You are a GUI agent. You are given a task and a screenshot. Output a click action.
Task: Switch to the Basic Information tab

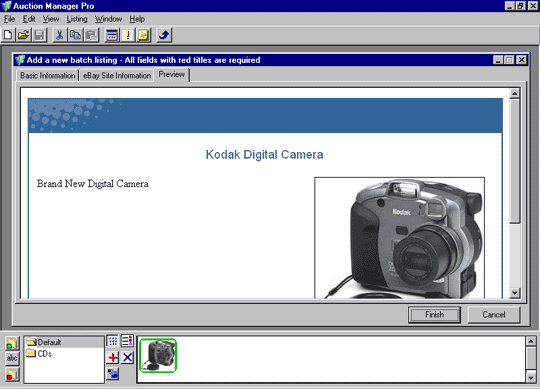tap(48, 76)
